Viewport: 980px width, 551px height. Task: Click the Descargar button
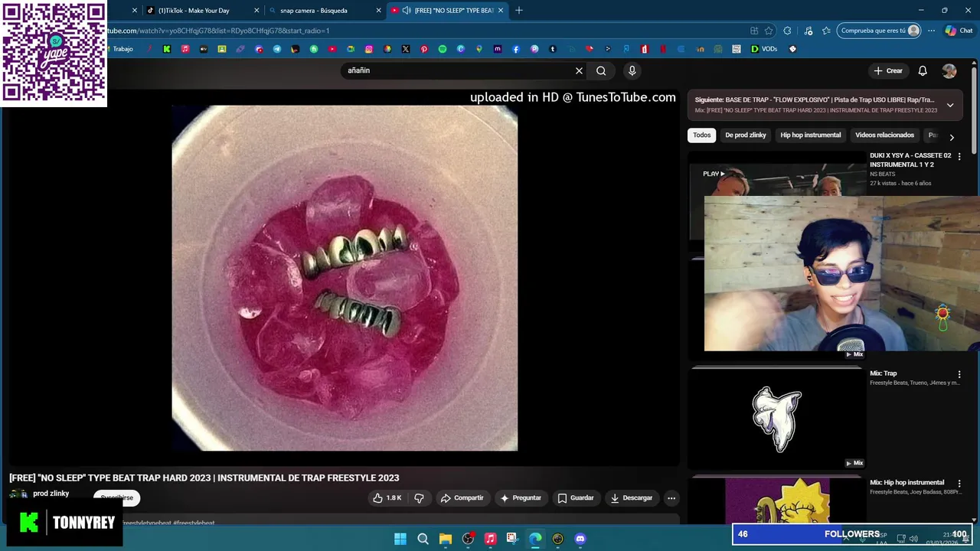tap(632, 498)
